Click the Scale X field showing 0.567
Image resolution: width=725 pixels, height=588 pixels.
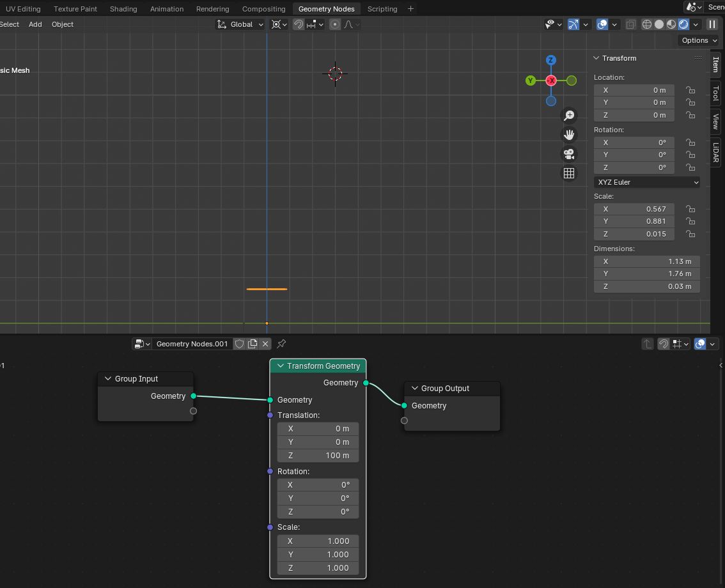[634, 209]
